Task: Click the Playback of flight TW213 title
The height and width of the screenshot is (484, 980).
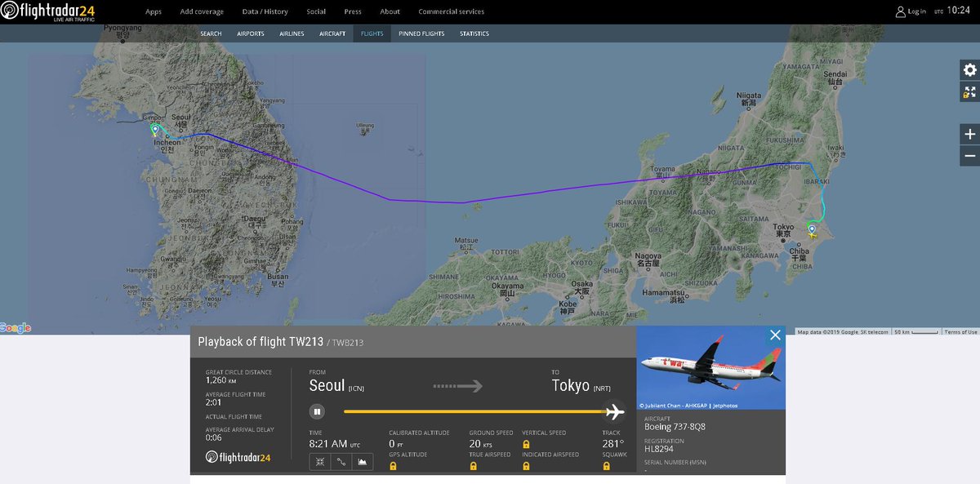Action: pos(261,342)
